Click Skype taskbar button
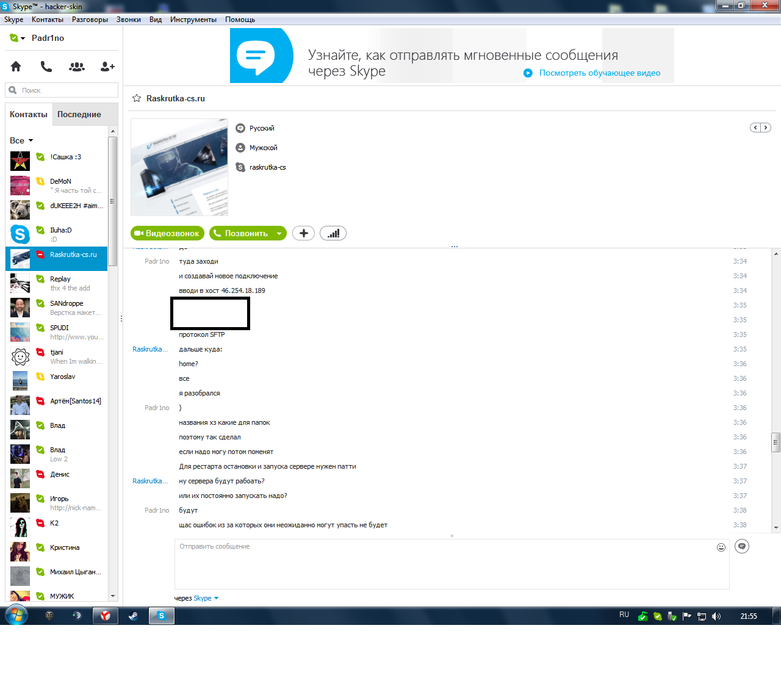This screenshot has height=700, width=781. coord(162,616)
